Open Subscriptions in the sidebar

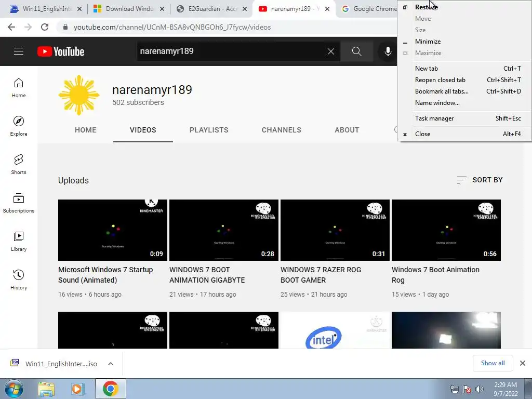[x=19, y=203]
